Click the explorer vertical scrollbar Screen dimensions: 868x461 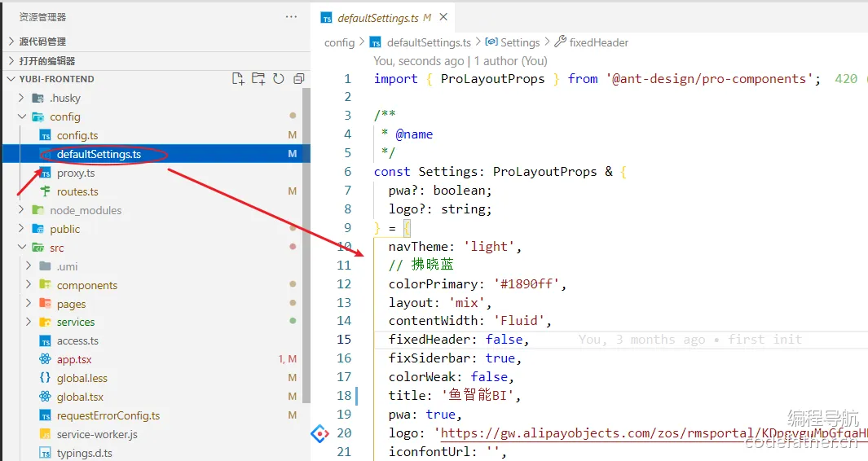tap(306, 246)
